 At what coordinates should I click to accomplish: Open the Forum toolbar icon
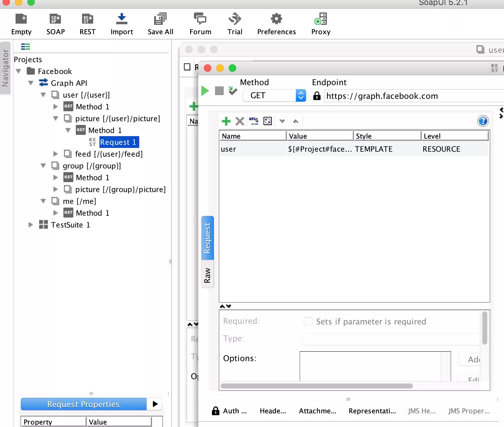coord(200,24)
